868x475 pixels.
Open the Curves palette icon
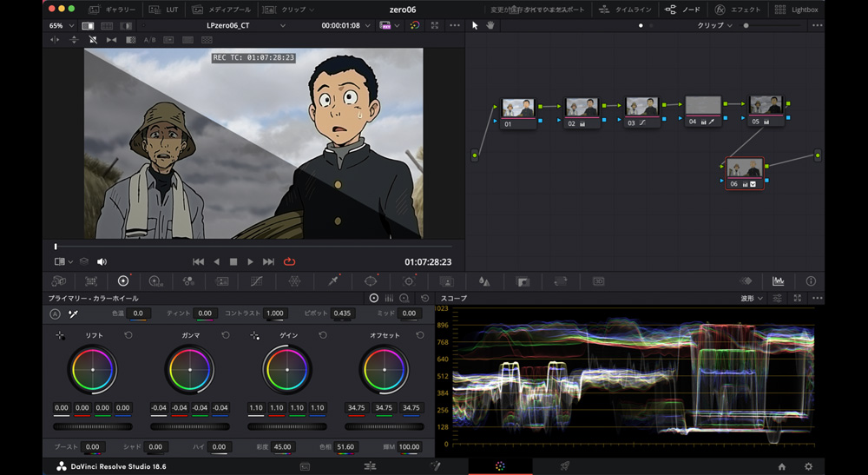pyautogui.click(x=256, y=281)
